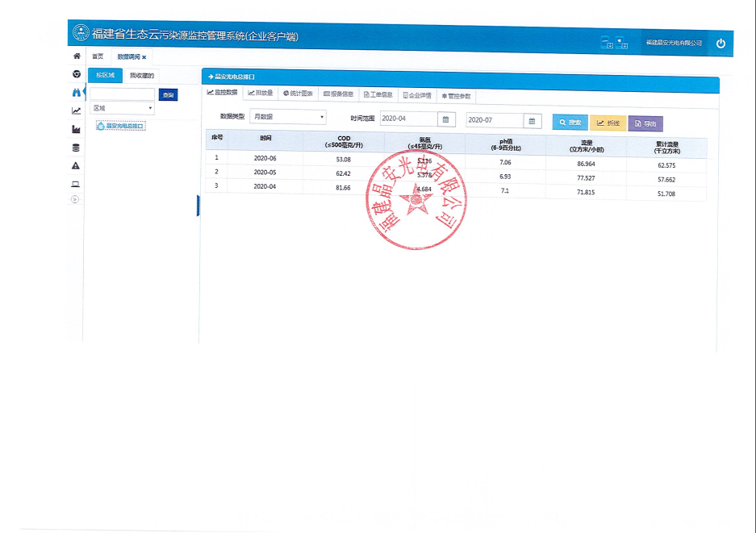Viewport: 756px width, 533px height.
Task: Open the 数据类型 月数据 dropdown
Action: coord(287,117)
